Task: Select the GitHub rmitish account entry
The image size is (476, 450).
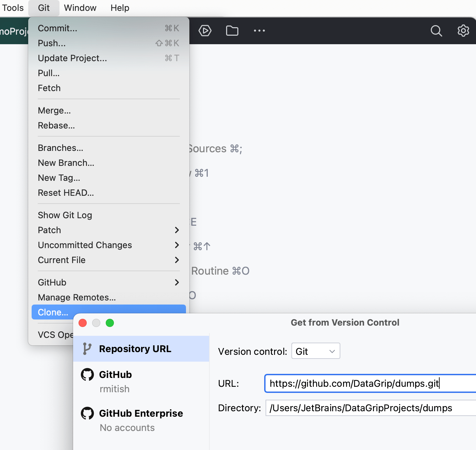Action: (115, 381)
